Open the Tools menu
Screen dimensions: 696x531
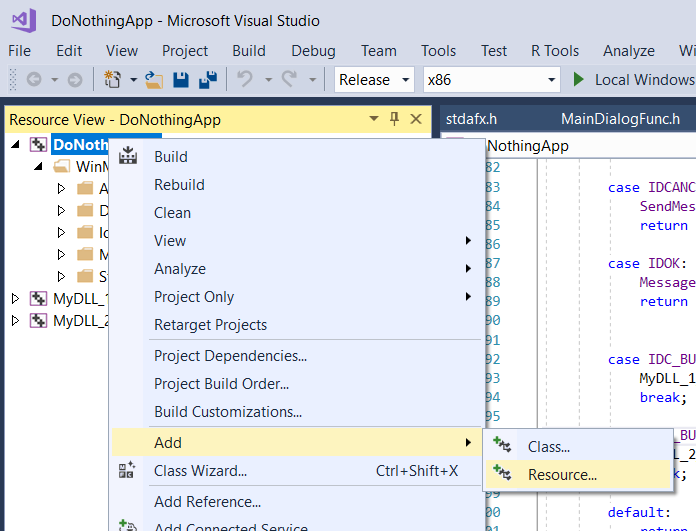[438, 51]
